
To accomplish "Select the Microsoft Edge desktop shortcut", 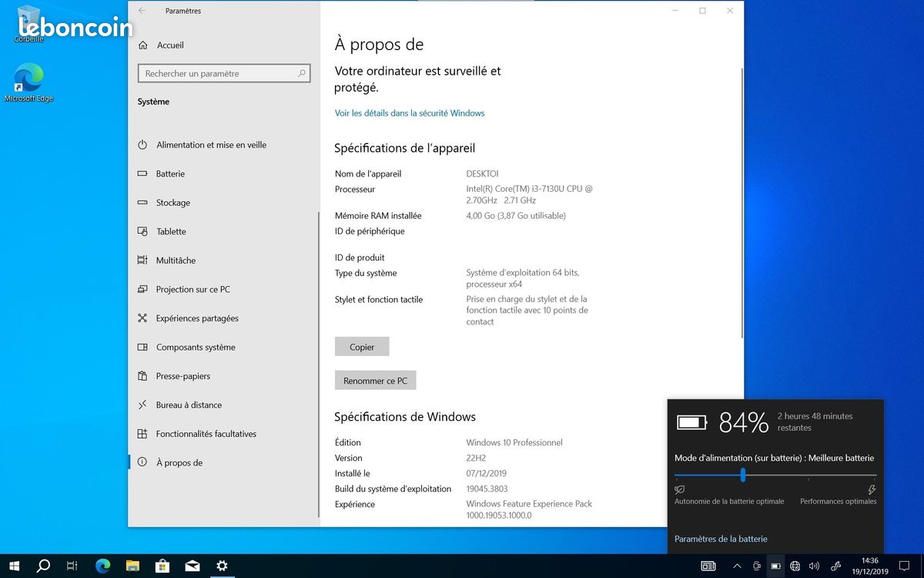I will (28, 82).
